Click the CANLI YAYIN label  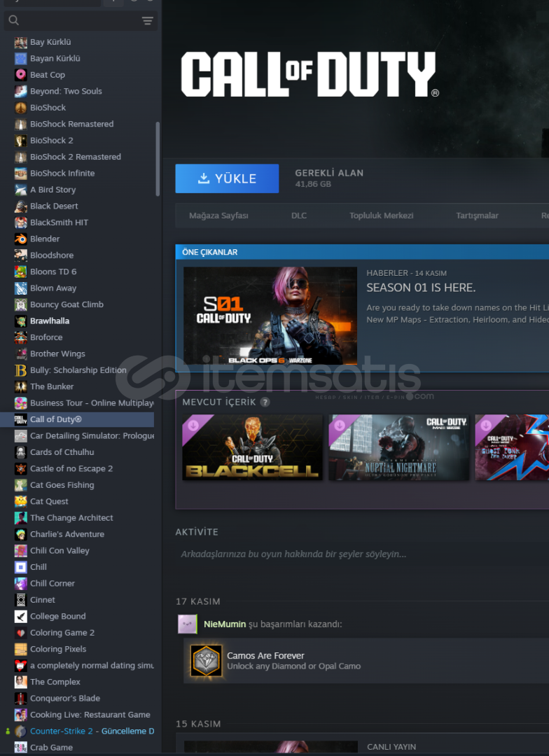(391, 747)
